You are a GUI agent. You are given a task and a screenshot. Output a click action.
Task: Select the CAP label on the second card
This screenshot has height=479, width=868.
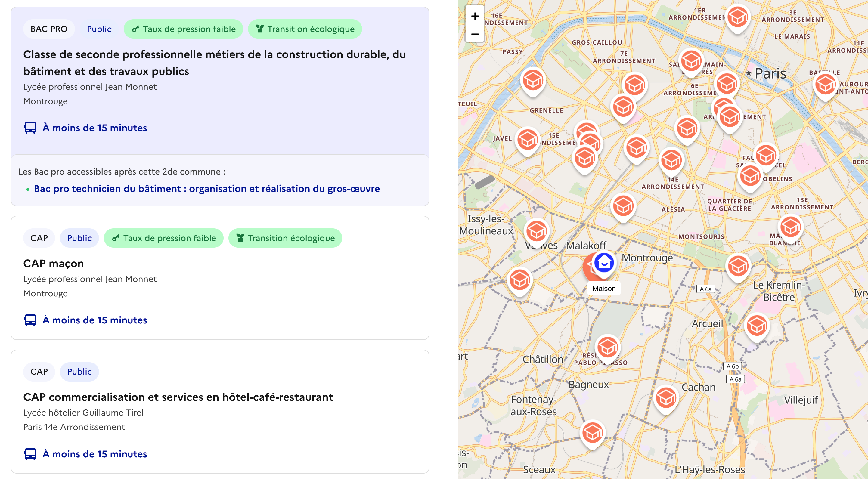39,238
